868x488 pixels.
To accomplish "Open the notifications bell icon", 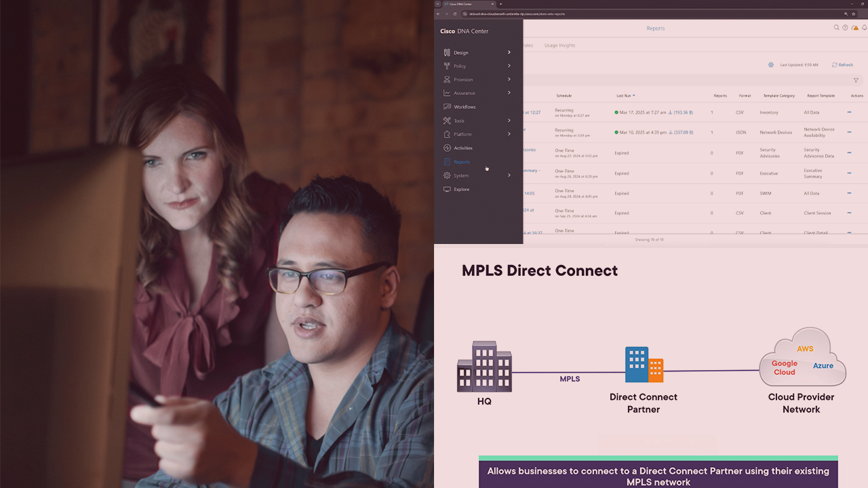I will tap(865, 28).
